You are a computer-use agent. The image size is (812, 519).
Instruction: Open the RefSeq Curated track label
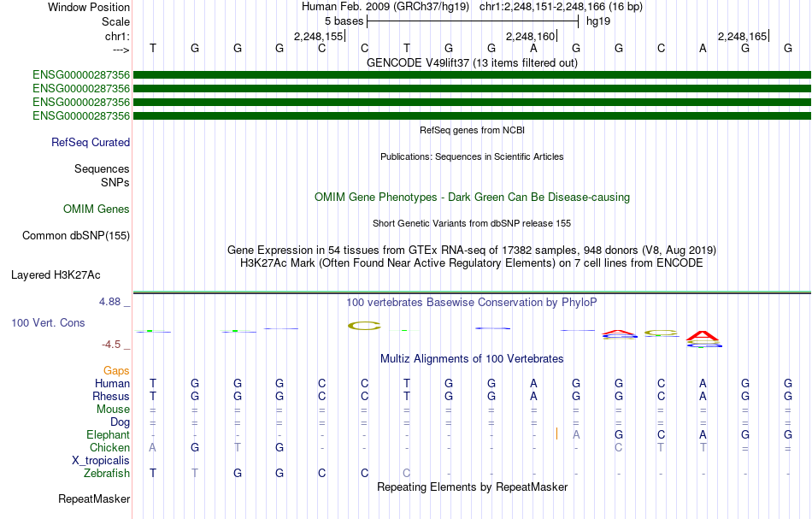90,143
